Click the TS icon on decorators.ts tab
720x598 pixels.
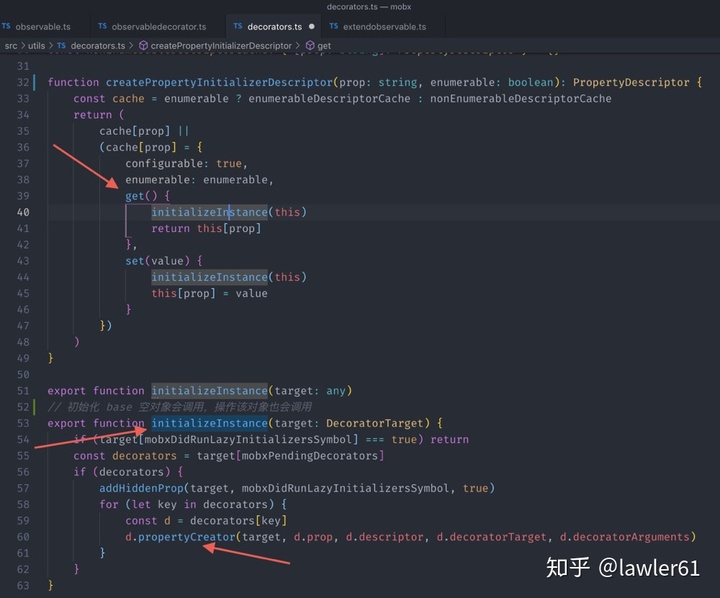tap(238, 26)
